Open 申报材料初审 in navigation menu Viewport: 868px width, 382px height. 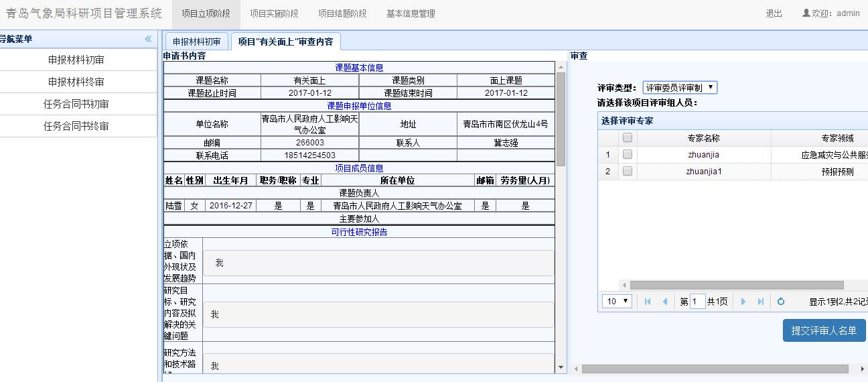(76, 60)
